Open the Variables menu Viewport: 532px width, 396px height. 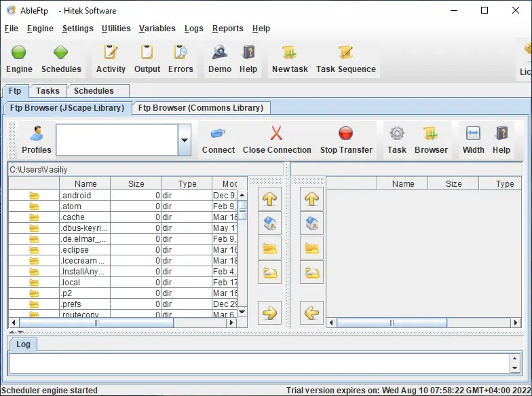tap(157, 29)
